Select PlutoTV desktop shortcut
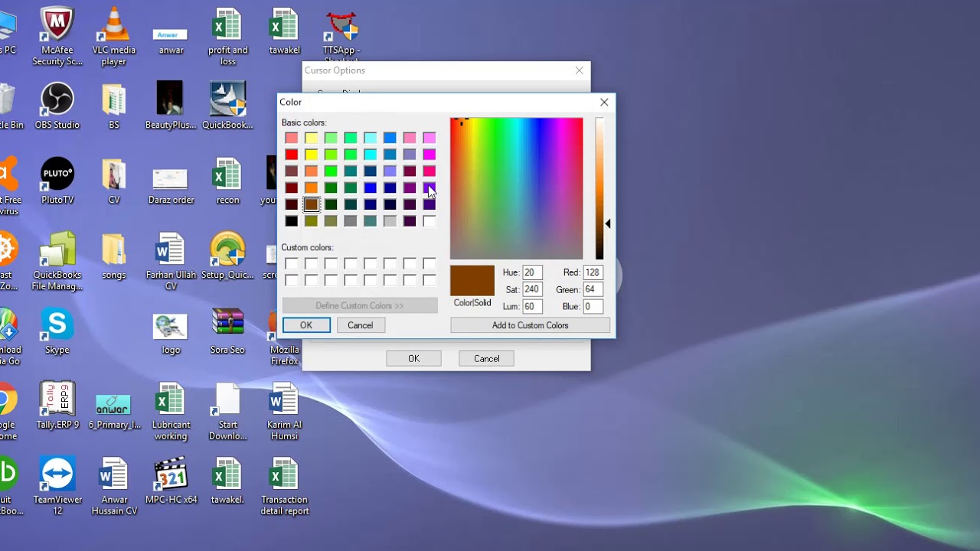This screenshot has height=551, width=980. pos(57,181)
